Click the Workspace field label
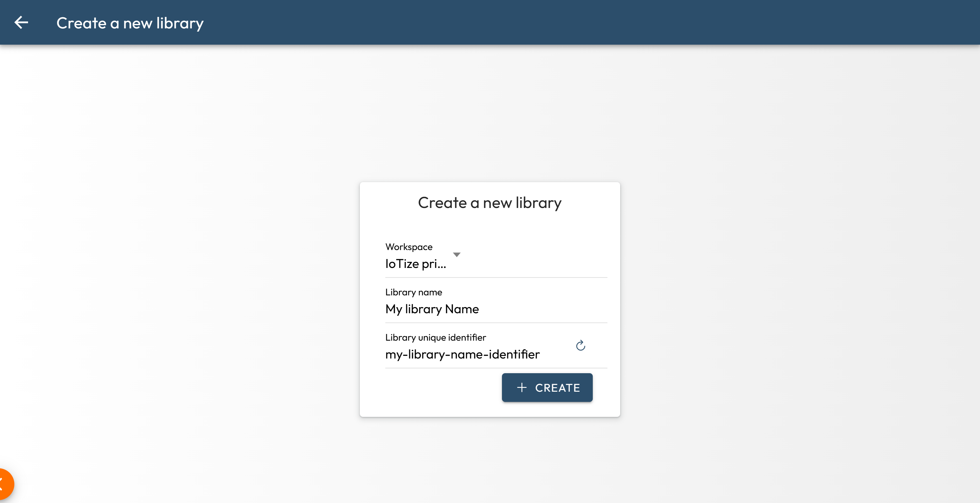Viewport: 980px width, 503px height. tap(409, 247)
